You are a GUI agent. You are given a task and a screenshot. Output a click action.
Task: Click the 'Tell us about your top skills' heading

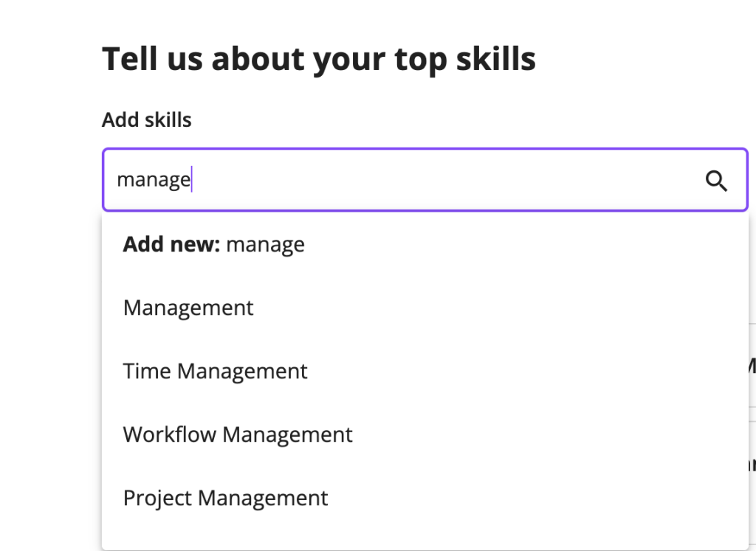[x=319, y=60]
